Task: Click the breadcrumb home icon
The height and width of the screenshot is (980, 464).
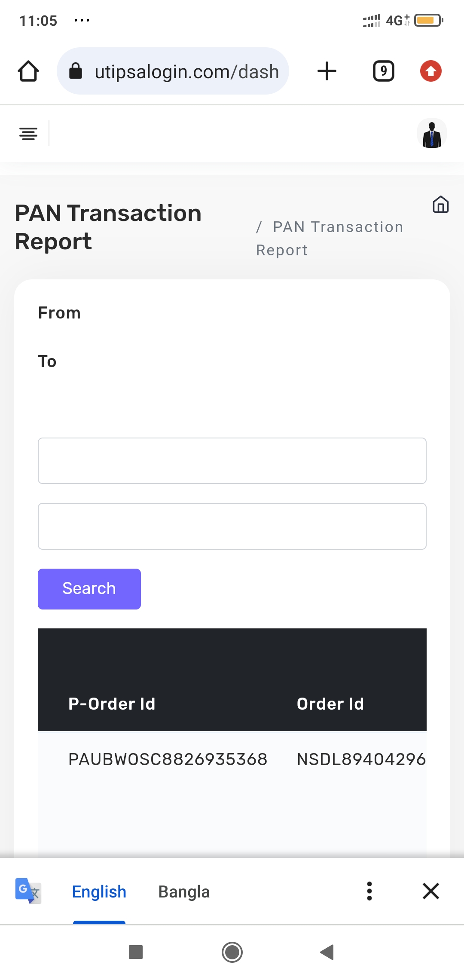Action: (x=440, y=205)
